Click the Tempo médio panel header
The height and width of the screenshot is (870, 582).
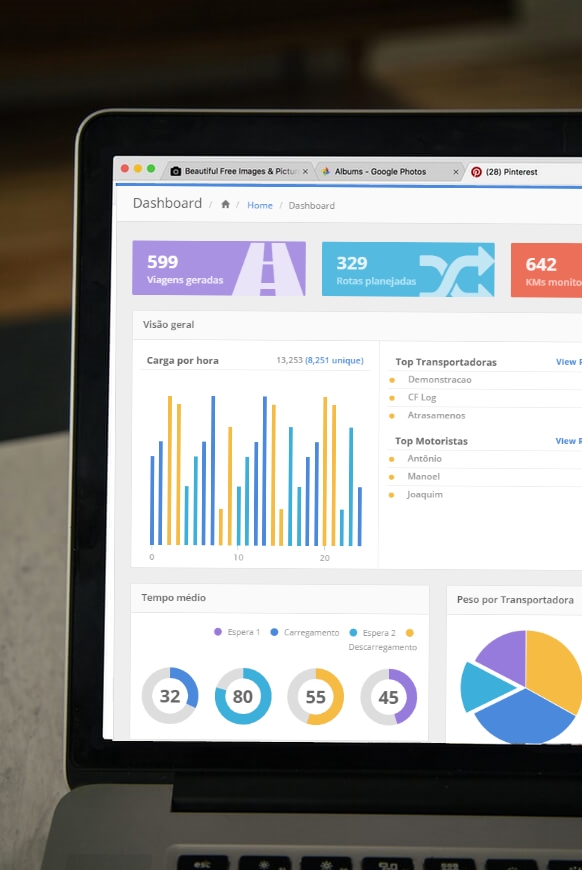280,598
